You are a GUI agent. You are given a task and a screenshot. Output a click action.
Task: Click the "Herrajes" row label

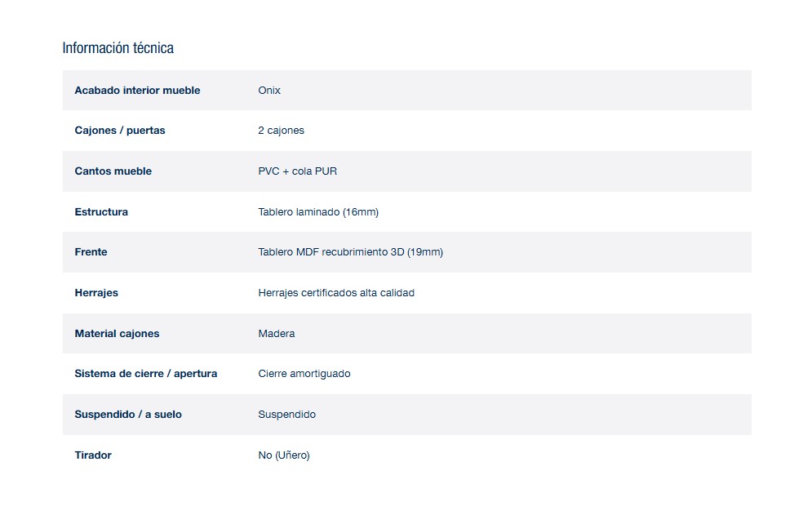pos(96,293)
